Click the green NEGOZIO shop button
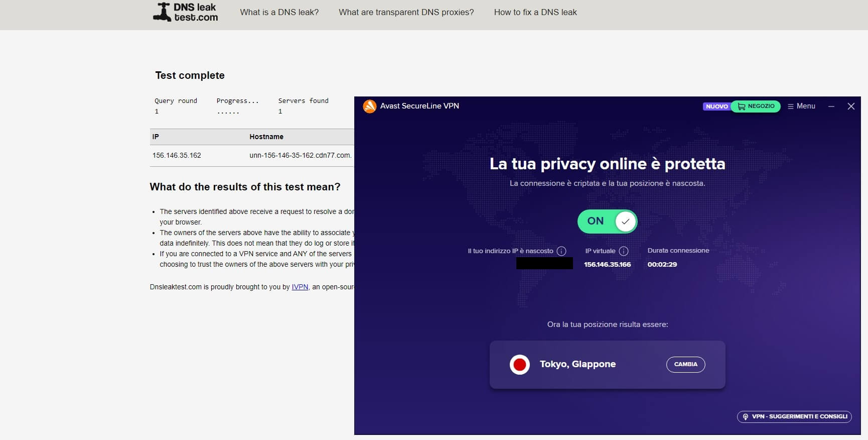The width and height of the screenshot is (868, 440). click(756, 106)
